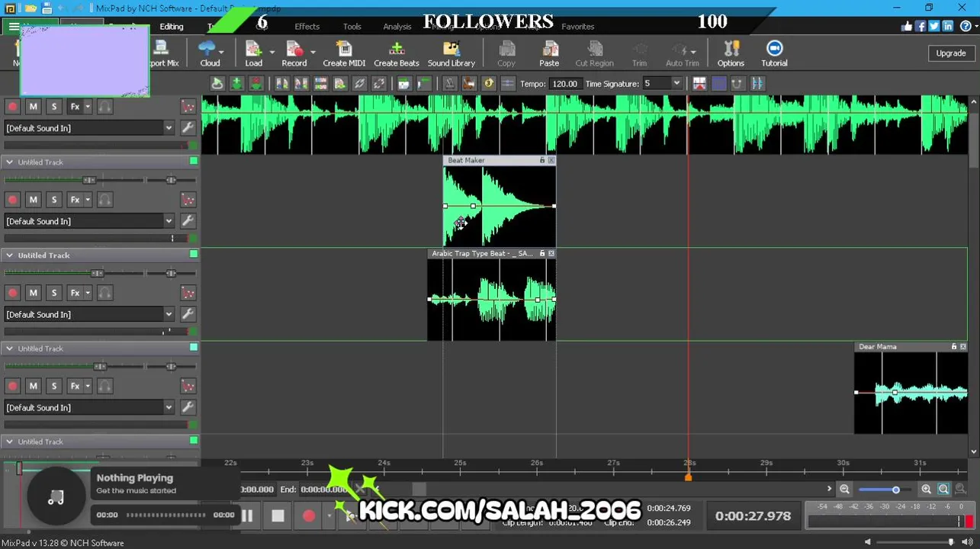Image resolution: width=980 pixels, height=549 pixels.
Task: Click the orange playhead marker on timeline
Action: (x=688, y=477)
